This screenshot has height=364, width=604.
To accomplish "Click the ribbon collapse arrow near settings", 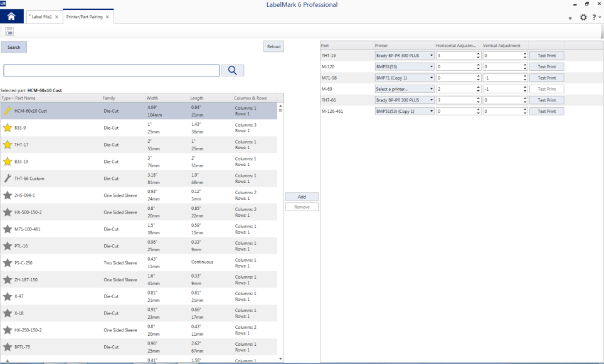I will tap(571, 18).
